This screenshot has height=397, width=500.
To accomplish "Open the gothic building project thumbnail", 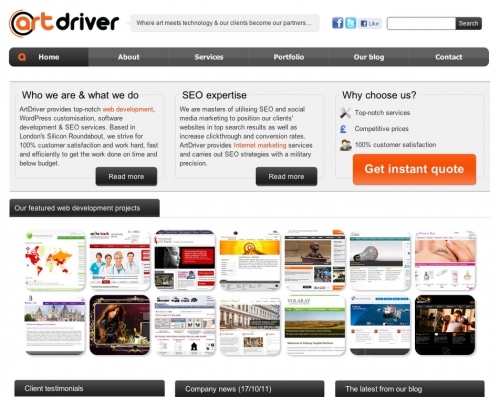I will (55, 325).
